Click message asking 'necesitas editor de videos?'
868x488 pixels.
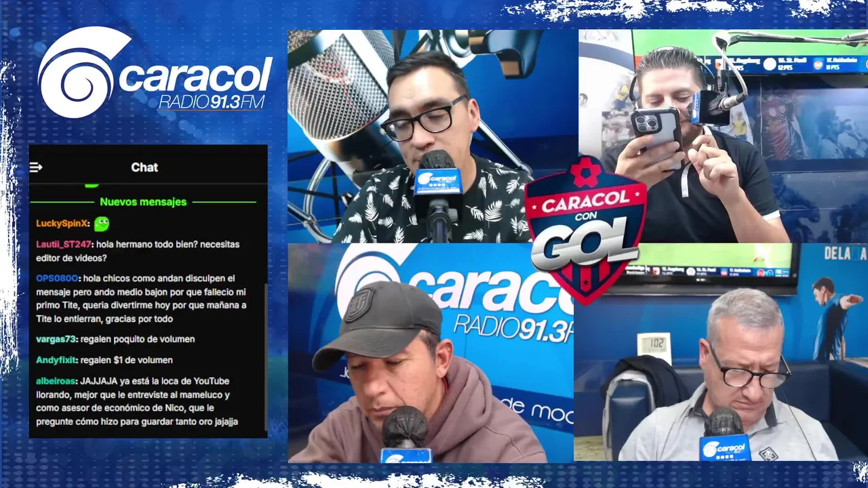(x=138, y=251)
